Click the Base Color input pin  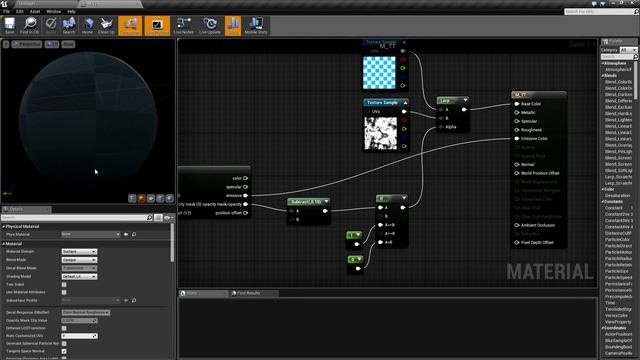(517, 104)
